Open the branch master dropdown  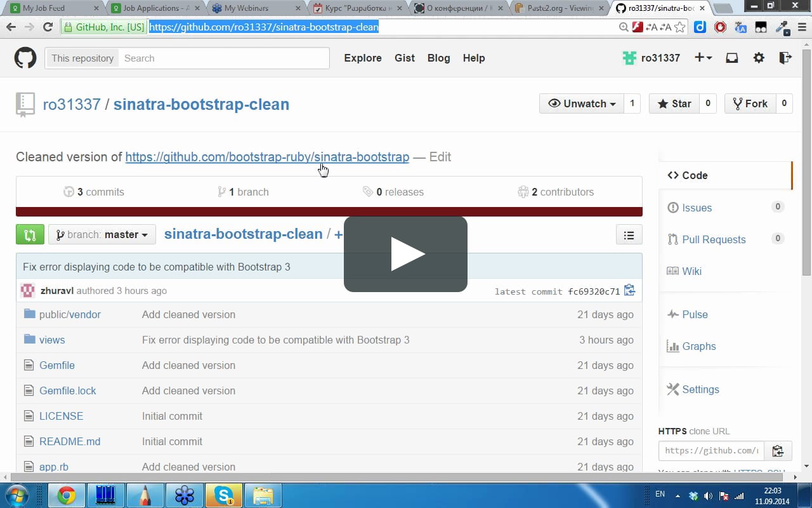click(102, 234)
